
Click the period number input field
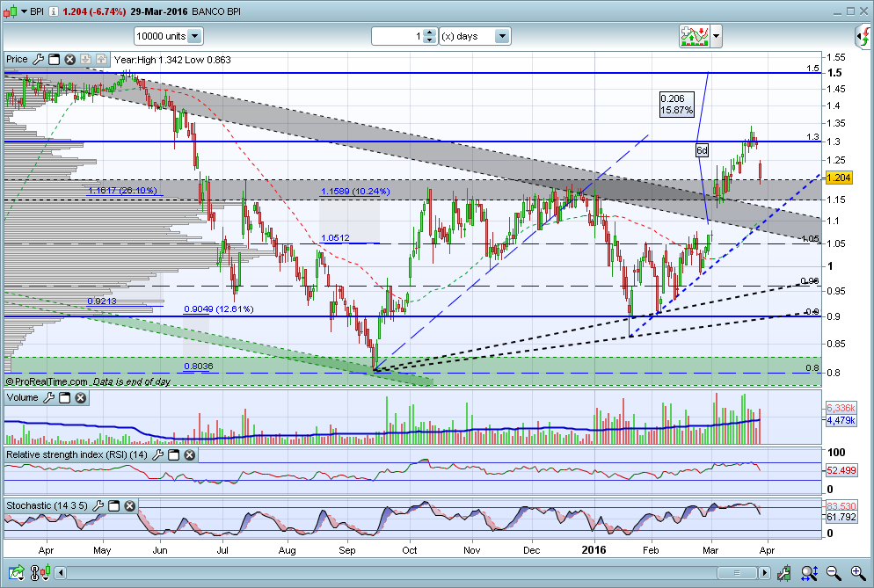tap(397, 36)
